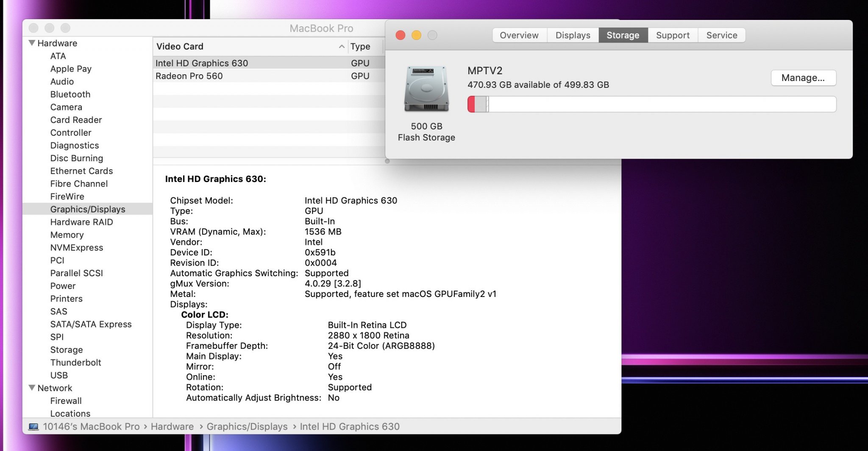Select USB in the sidebar

59,375
